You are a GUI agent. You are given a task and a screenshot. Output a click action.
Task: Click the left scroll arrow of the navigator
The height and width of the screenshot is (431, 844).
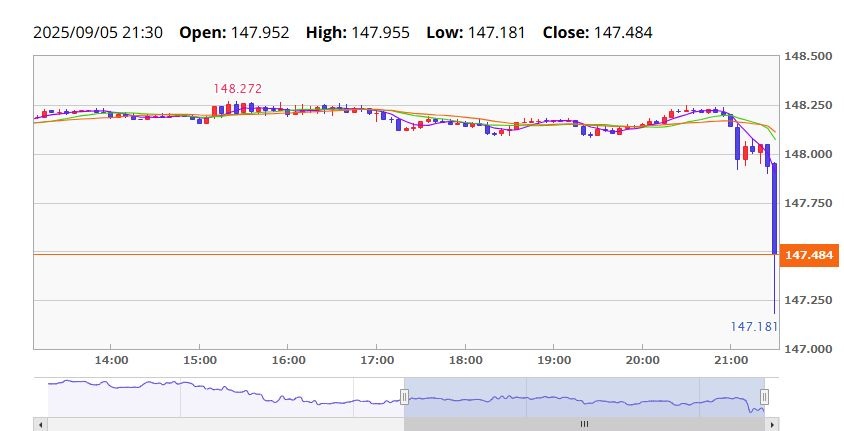point(41,424)
